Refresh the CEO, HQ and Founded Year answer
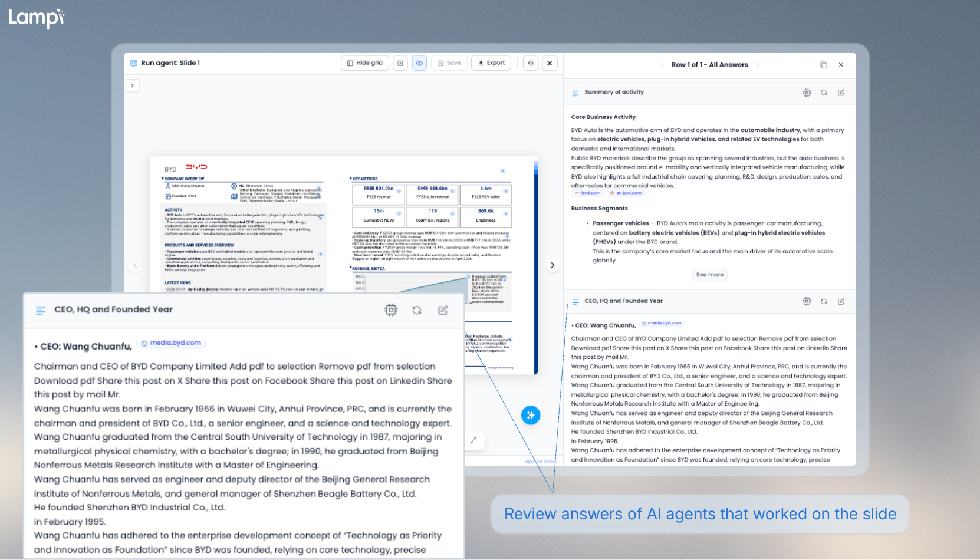The width and height of the screenshot is (980, 560). pyautogui.click(x=824, y=301)
